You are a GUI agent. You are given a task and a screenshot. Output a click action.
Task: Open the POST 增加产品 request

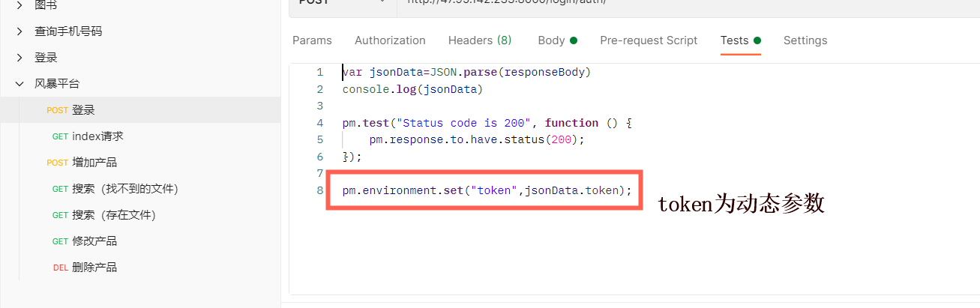(94, 163)
